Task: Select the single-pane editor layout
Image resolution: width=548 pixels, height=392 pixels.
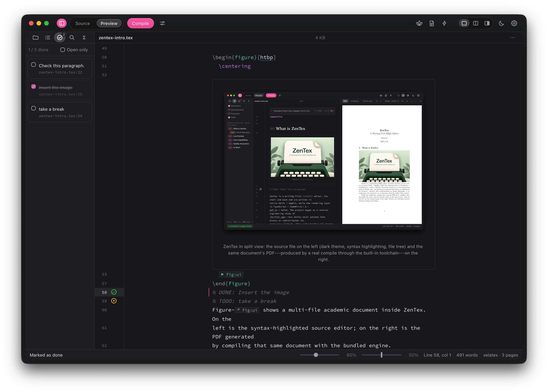Action: click(x=464, y=23)
